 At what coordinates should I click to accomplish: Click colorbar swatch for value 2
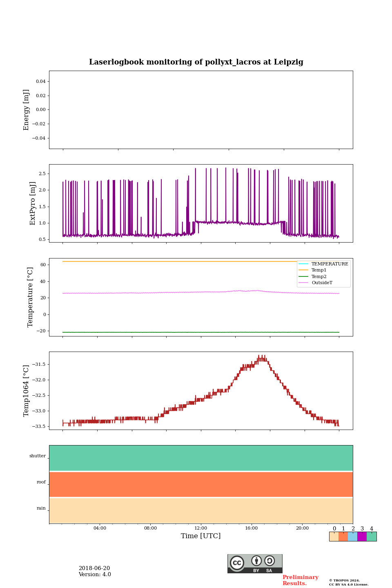pos(353,537)
